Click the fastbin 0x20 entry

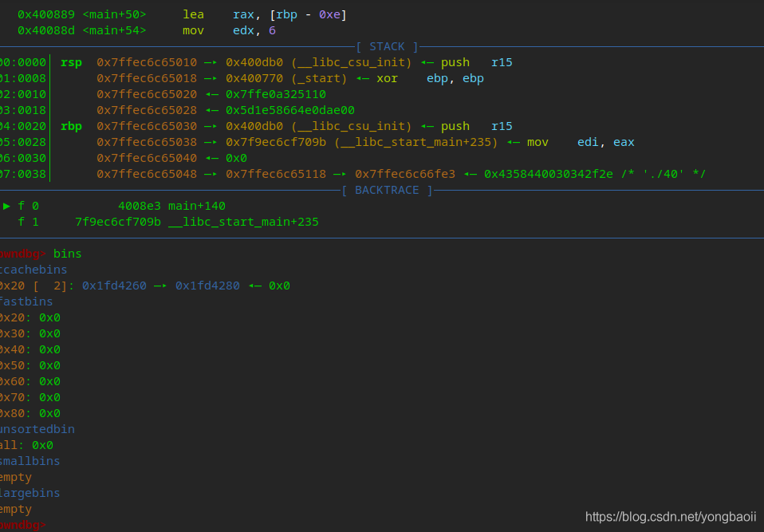click(x=30, y=317)
